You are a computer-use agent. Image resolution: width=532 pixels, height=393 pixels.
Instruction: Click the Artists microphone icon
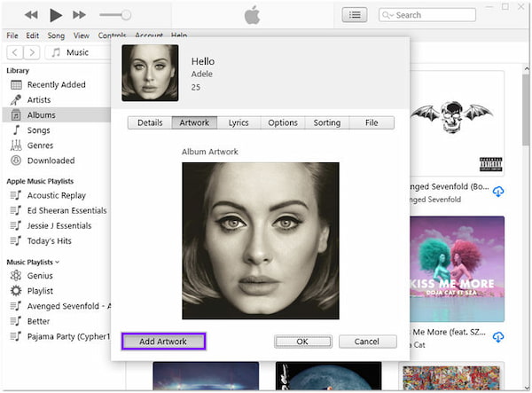click(16, 99)
